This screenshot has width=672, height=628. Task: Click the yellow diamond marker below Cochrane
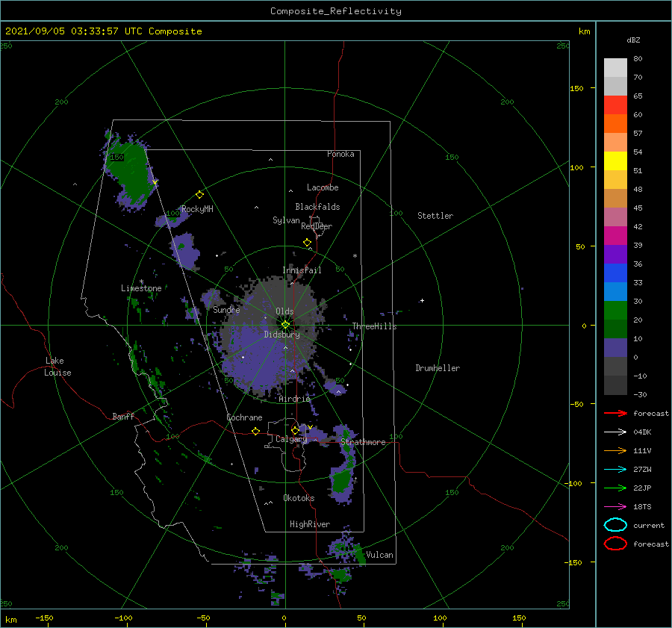[x=255, y=432]
